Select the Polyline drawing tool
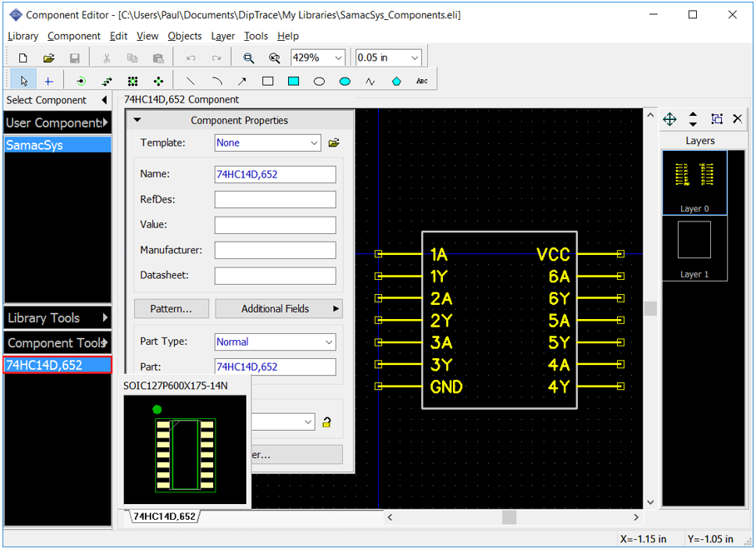 [371, 81]
